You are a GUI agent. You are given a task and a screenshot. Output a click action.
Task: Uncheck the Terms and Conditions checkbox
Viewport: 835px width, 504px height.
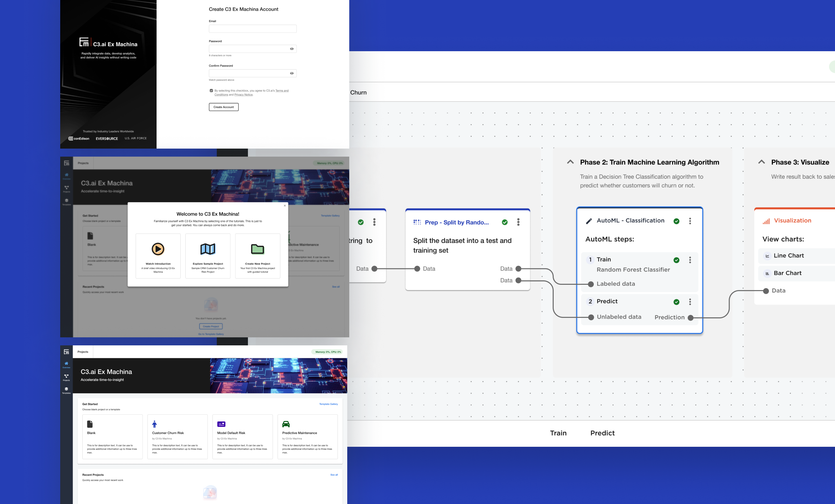(211, 90)
